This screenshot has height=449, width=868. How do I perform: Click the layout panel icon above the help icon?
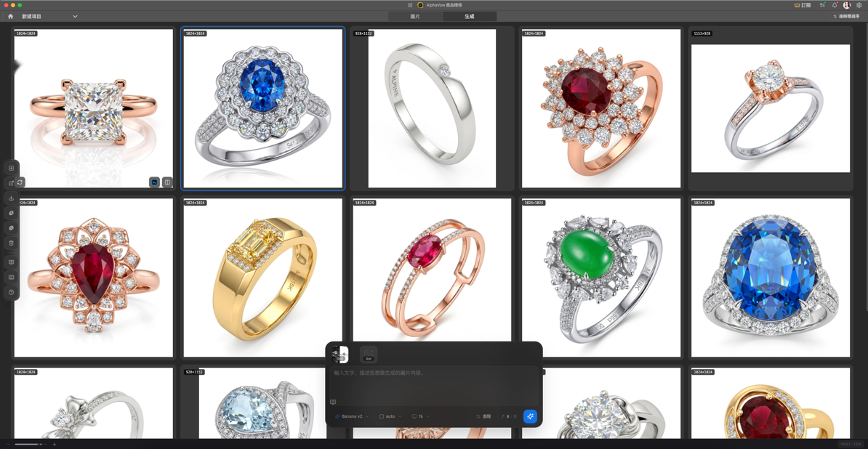click(12, 277)
